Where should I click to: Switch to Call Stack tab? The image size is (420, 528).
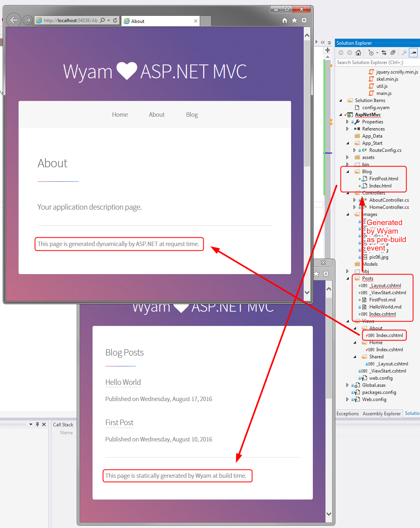63,425
